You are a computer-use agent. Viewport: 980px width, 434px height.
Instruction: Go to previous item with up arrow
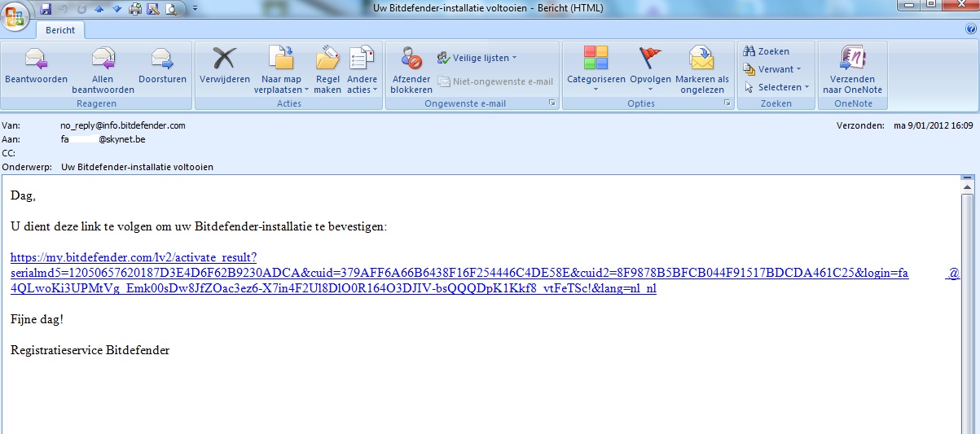pyautogui.click(x=99, y=9)
